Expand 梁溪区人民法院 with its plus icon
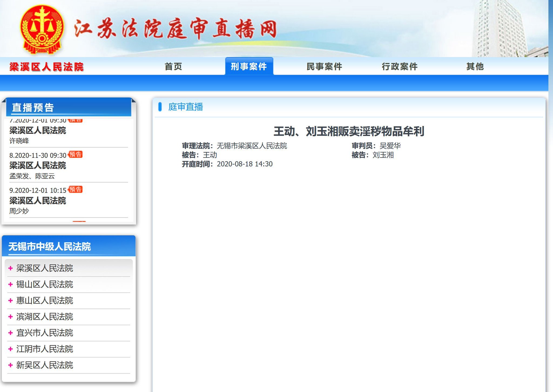 (x=11, y=268)
